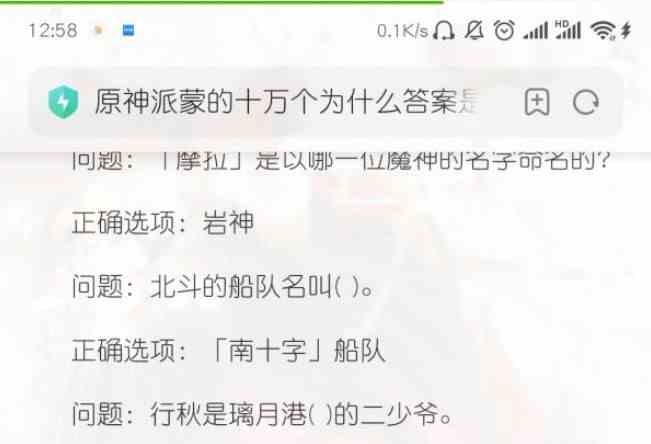This screenshot has height=444, width=651.
Task: Tap the 12:58 clock in the status bar
Action: coord(53,31)
